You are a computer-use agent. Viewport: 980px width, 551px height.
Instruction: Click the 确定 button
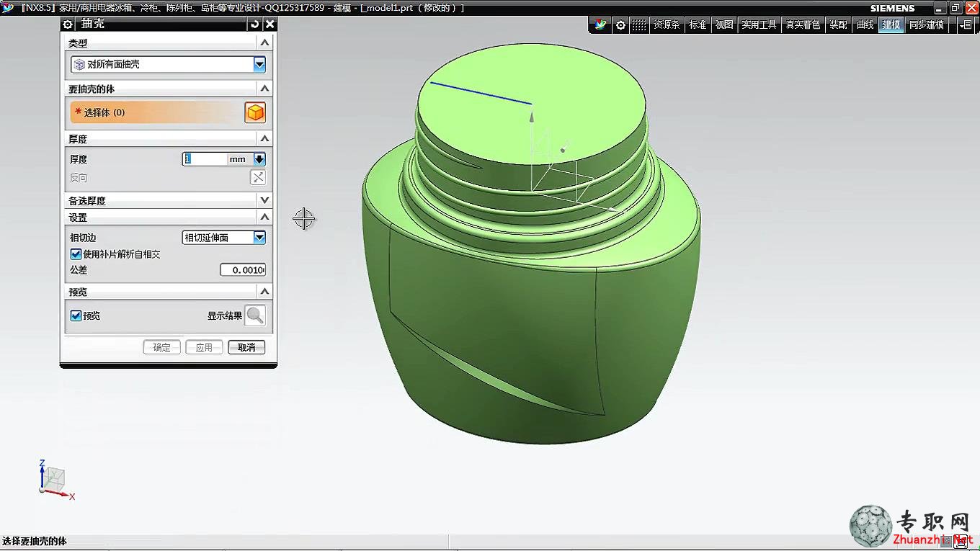tap(162, 347)
